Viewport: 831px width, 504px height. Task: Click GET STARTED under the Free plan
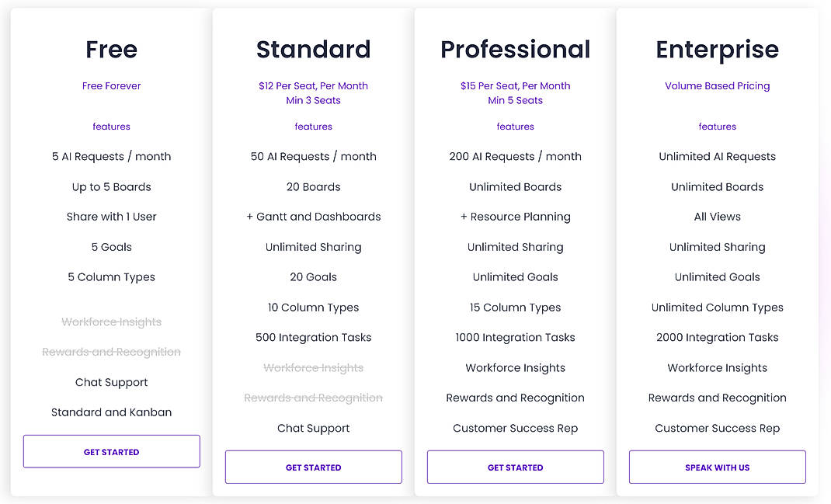pos(111,451)
